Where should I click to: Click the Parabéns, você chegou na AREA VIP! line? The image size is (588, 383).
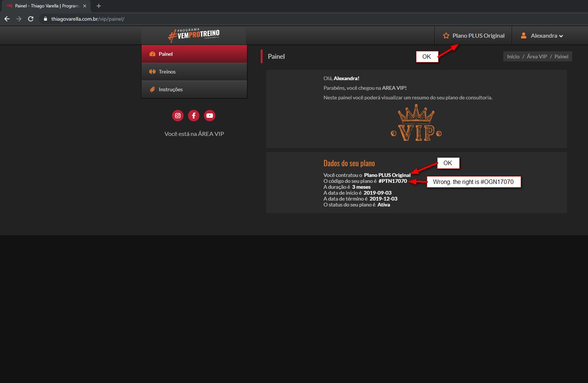[x=365, y=88]
